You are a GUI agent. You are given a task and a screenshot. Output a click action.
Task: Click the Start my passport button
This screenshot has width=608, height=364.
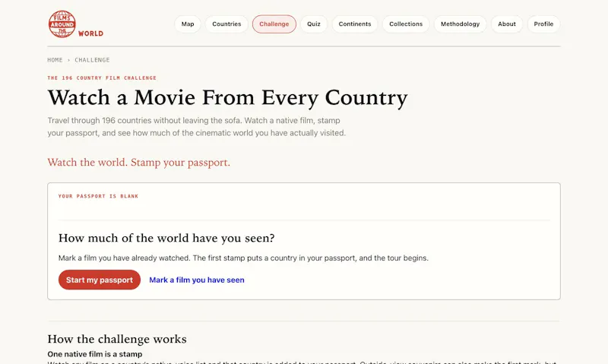100,280
